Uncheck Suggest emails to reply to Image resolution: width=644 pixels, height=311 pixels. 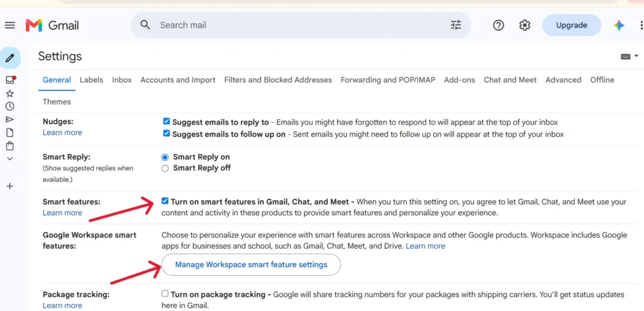pos(166,122)
